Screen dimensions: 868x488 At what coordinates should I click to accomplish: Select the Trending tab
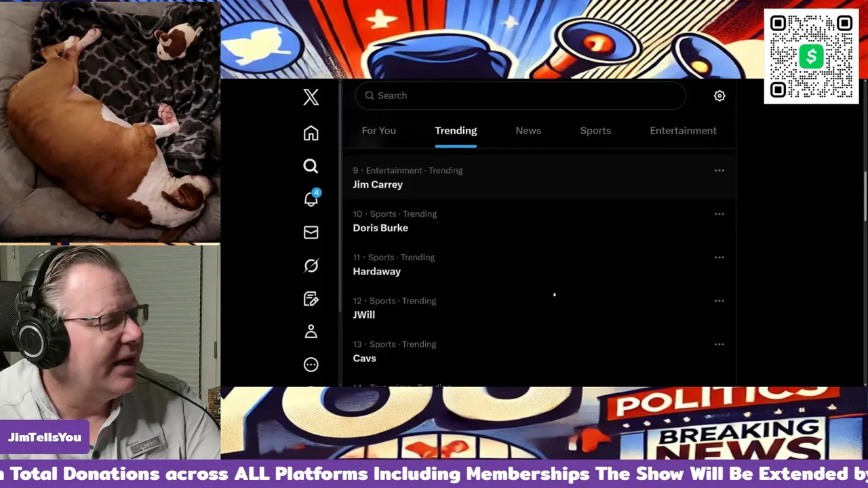(x=456, y=131)
